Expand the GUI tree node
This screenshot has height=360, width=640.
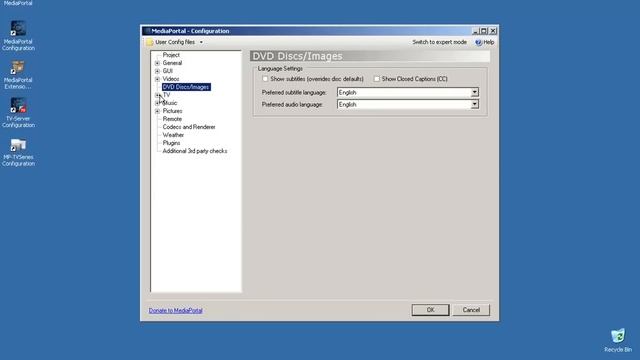(x=158, y=71)
